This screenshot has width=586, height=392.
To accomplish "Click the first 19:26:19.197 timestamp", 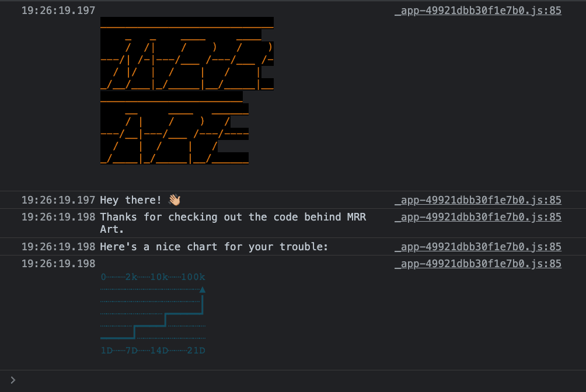I will click(x=58, y=10).
